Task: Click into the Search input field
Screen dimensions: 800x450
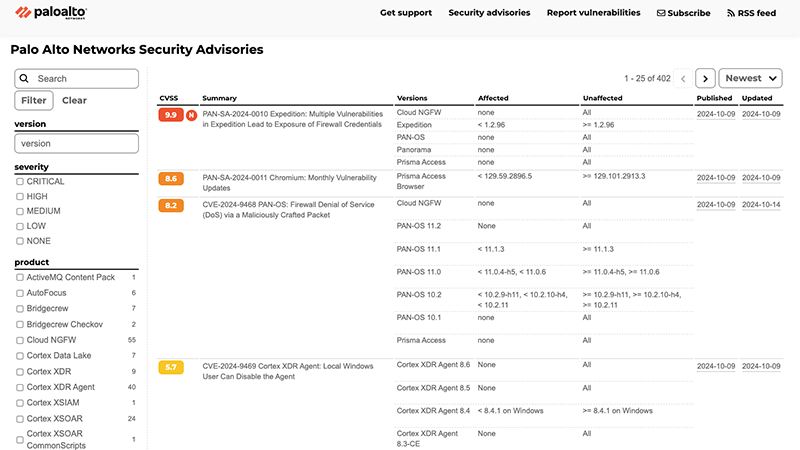Action: point(77,79)
